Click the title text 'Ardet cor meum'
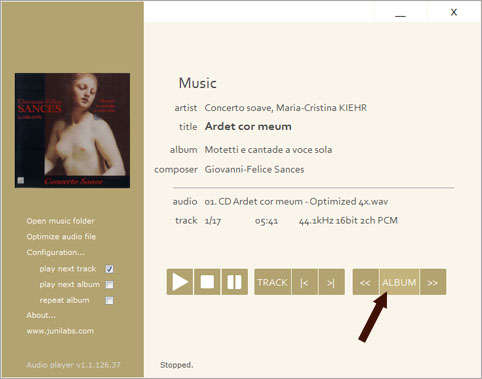 click(x=248, y=126)
